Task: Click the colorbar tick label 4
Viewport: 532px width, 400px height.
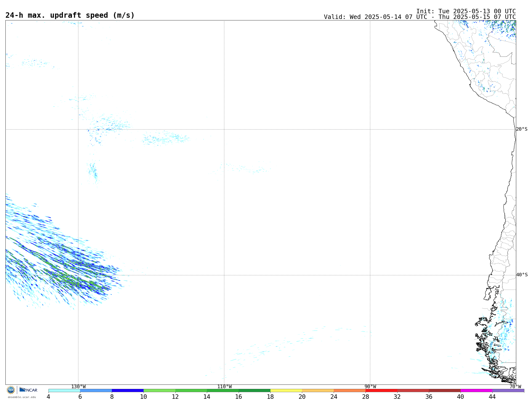Action: pos(48,397)
